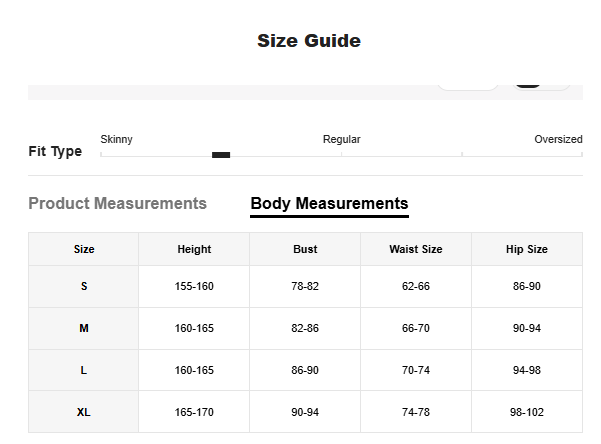Click the black Fit Type slider marker
Image resolution: width=601 pixels, height=444 pixels.
(221, 155)
